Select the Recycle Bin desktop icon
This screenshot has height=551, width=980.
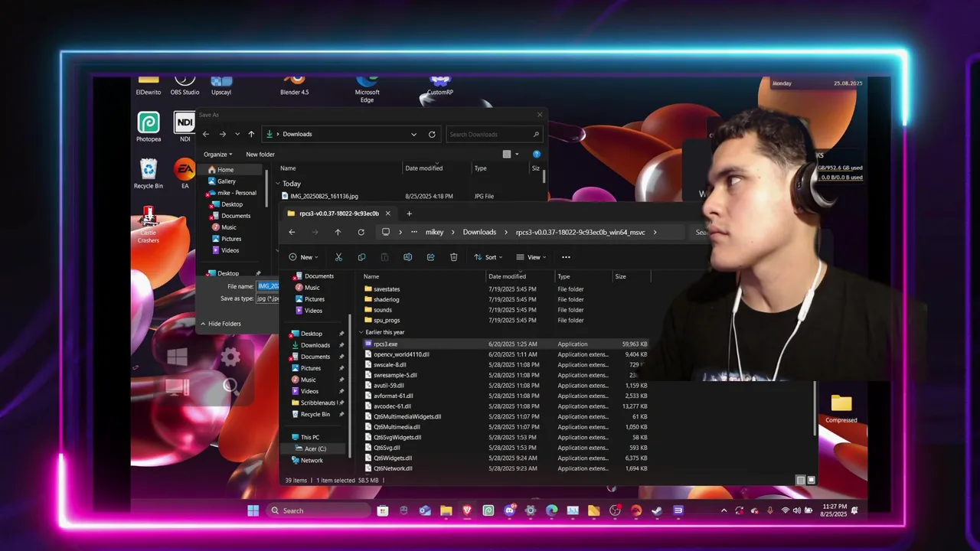(x=149, y=174)
